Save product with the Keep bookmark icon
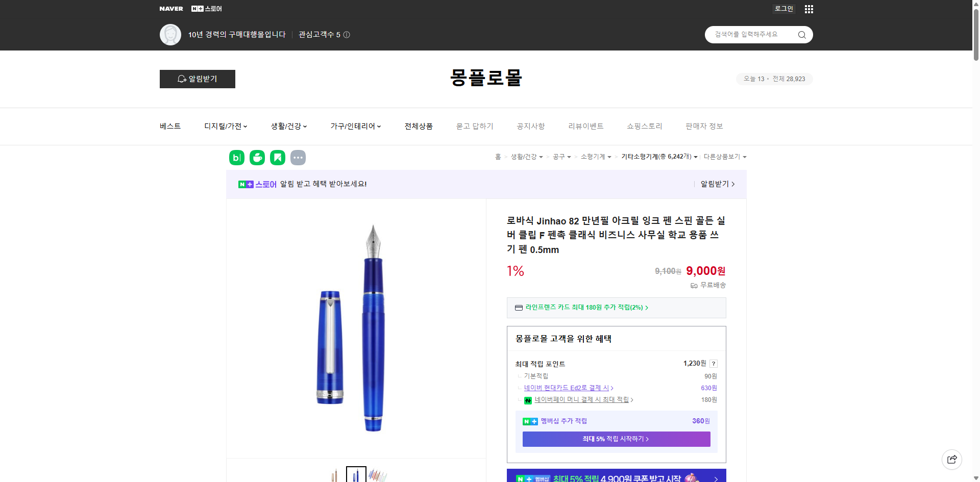Image resolution: width=980 pixels, height=482 pixels. click(278, 158)
